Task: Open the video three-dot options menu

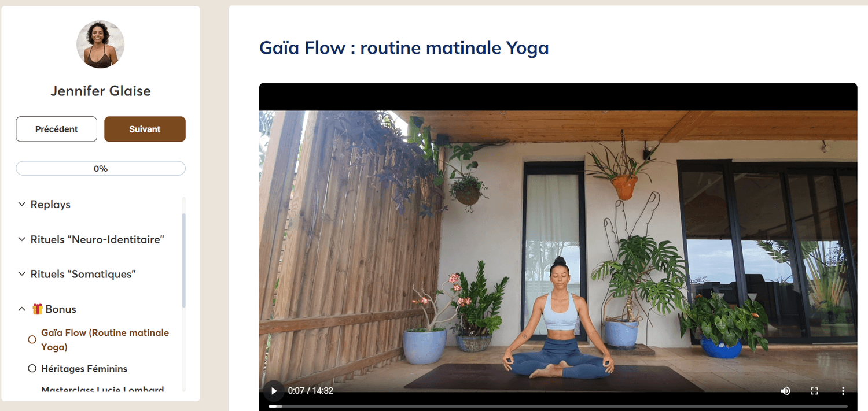Action: (x=843, y=391)
